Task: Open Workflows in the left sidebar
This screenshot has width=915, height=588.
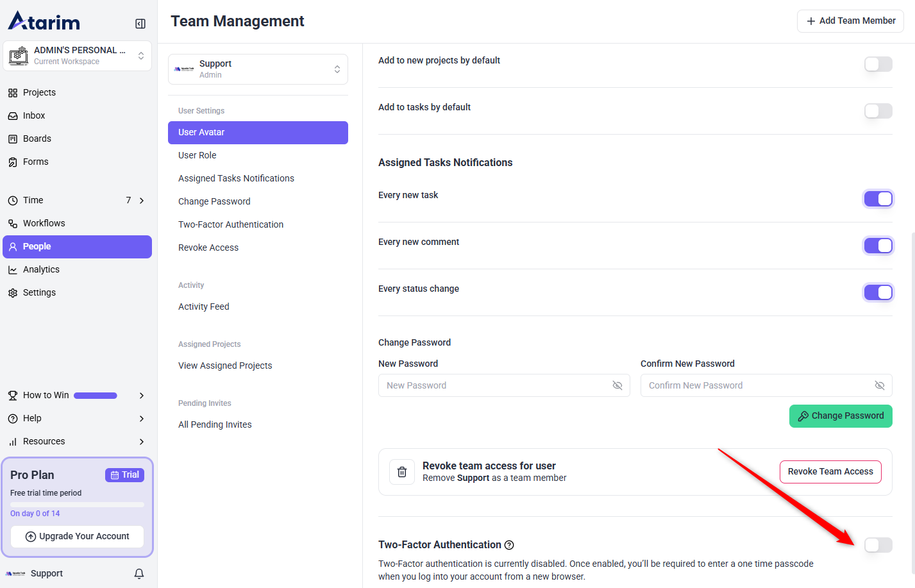Action: pos(44,223)
